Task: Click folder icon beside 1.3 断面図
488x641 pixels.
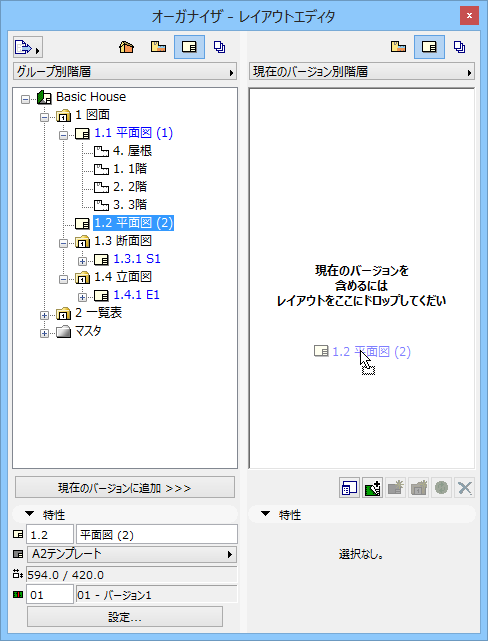Action: click(82, 242)
